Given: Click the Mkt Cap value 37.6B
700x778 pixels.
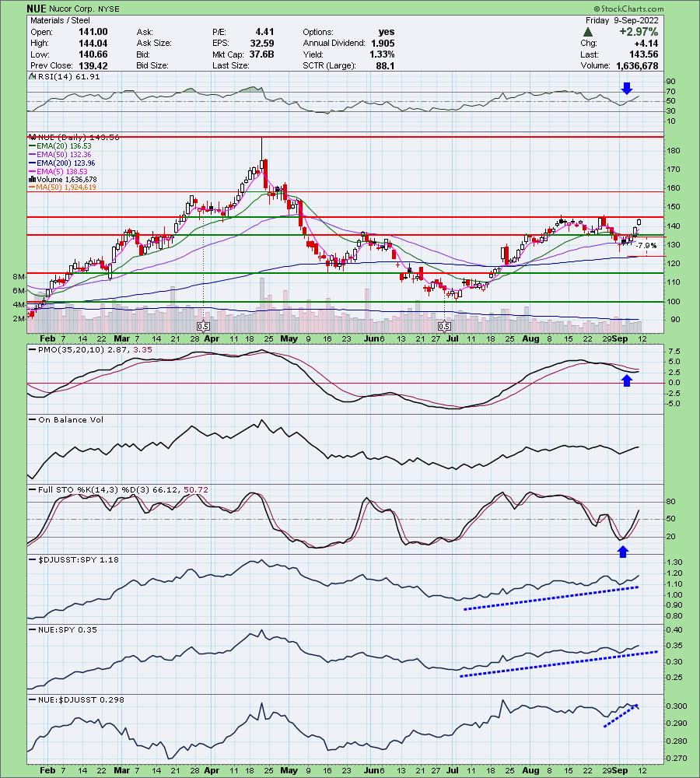Looking at the screenshot, I should (262, 54).
